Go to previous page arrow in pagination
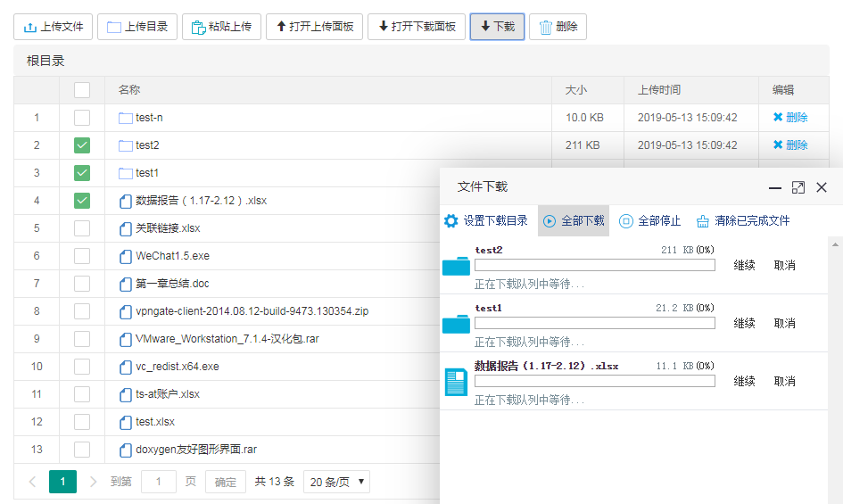 (x=32, y=482)
